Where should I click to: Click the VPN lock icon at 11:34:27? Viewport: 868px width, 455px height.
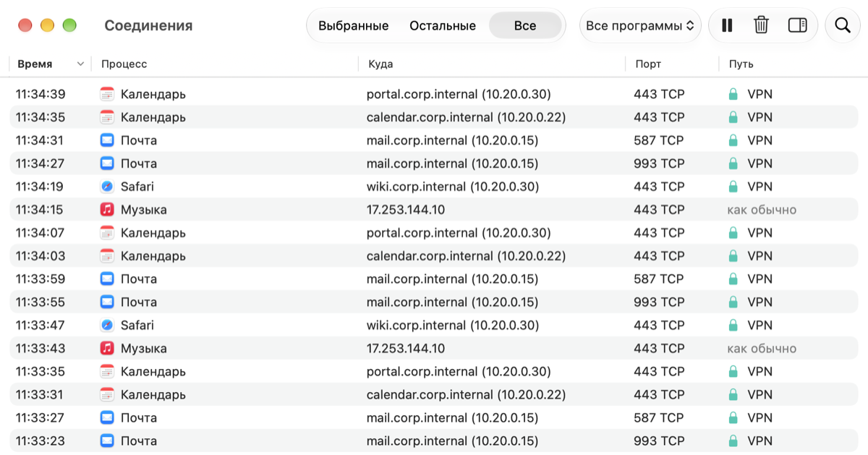733,163
